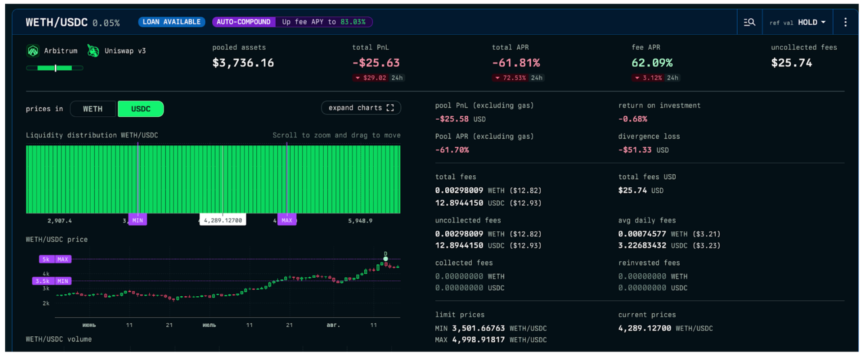Switch prices to WETH
This screenshot has height=361, width=868.
click(93, 109)
